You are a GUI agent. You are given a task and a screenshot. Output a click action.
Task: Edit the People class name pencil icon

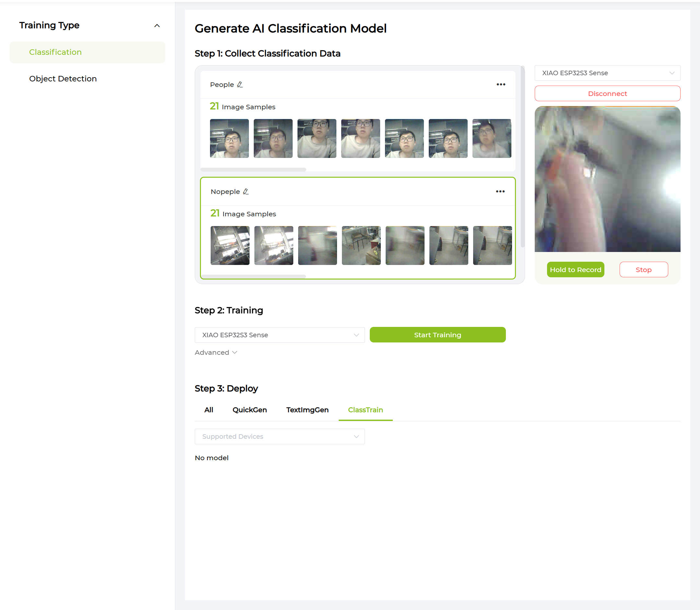point(240,84)
